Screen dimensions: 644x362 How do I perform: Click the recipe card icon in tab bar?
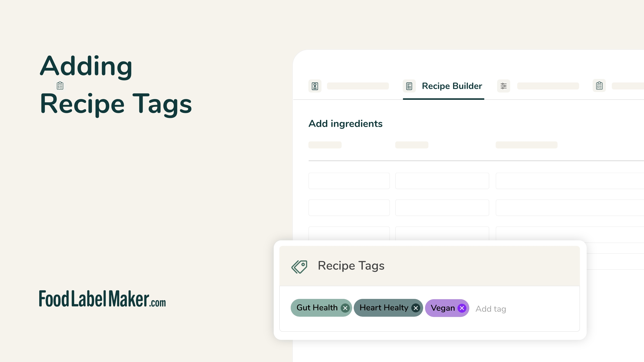click(x=315, y=86)
